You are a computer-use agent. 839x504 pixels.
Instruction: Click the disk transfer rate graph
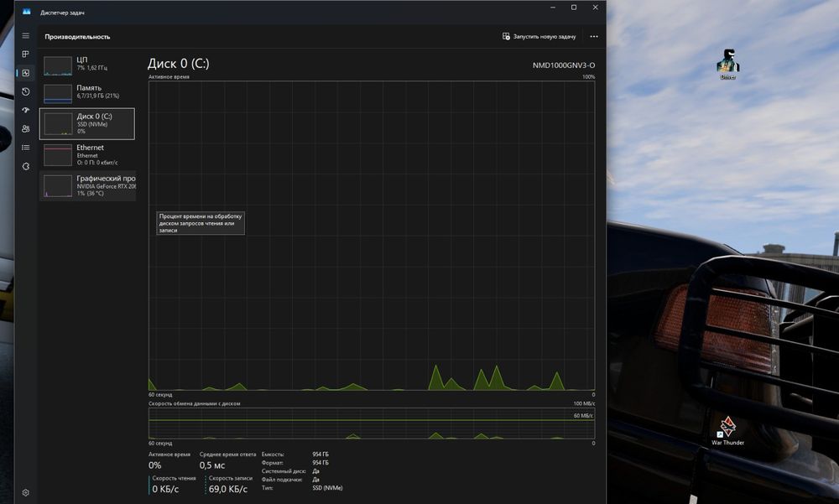pyautogui.click(x=372, y=423)
